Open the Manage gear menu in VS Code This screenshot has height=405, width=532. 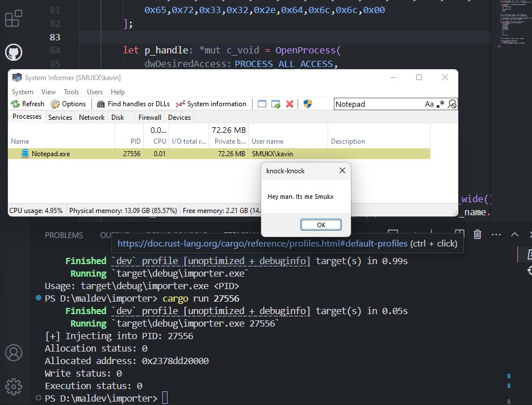point(14,387)
